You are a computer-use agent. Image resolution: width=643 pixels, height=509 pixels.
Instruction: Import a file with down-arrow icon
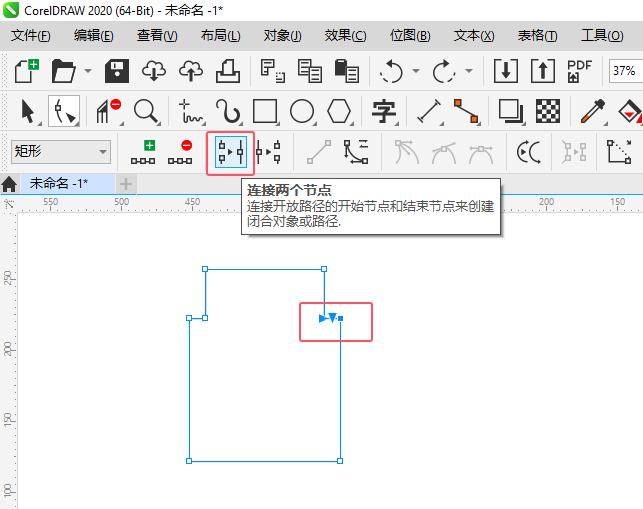coord(506,71)
